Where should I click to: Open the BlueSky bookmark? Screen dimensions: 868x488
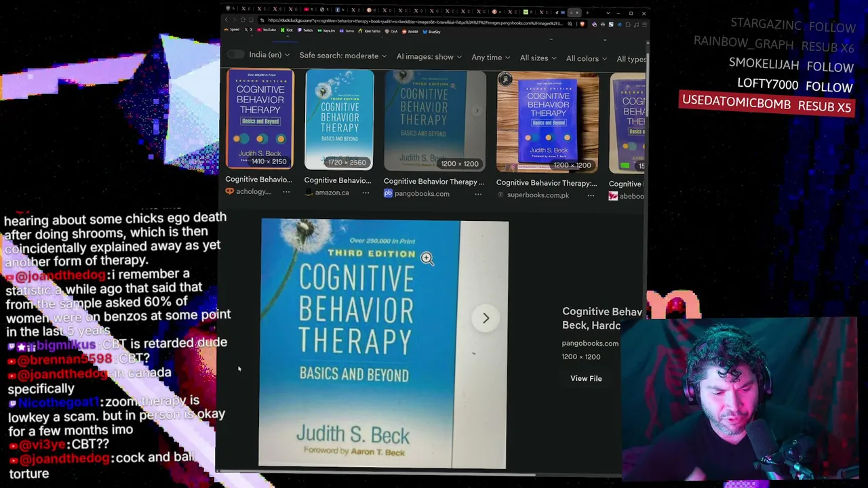point(432,32)
